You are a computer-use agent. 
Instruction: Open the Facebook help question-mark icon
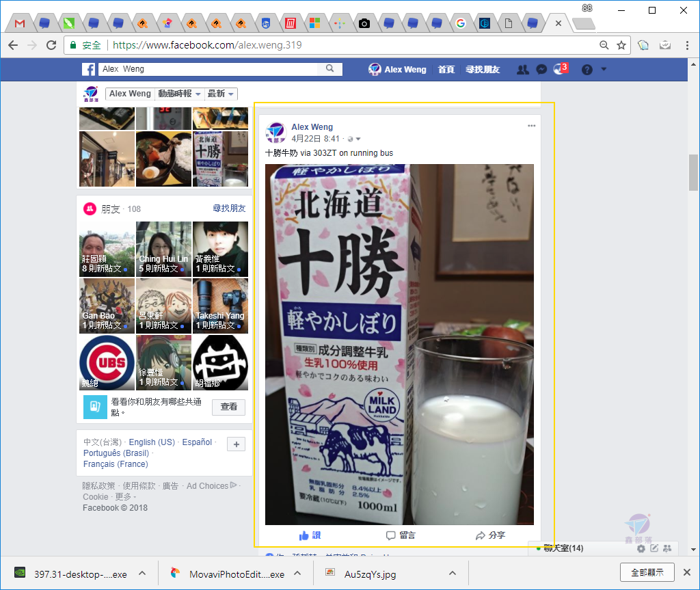587,69
